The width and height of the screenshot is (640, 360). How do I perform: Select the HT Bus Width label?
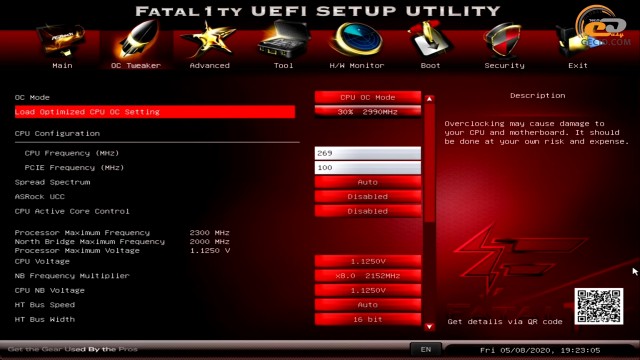[x=45, y=320]
